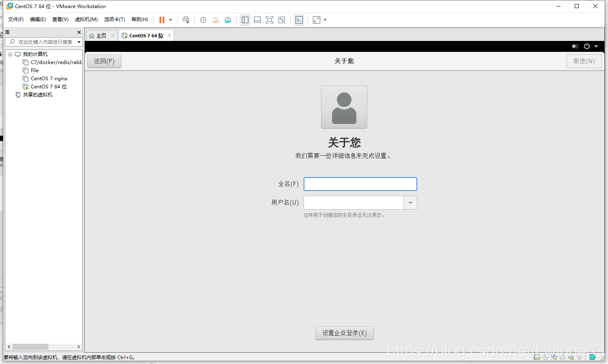608x364 pixels.
Task: Open the 帮助(H) menu
Action: tap(140, 19)
